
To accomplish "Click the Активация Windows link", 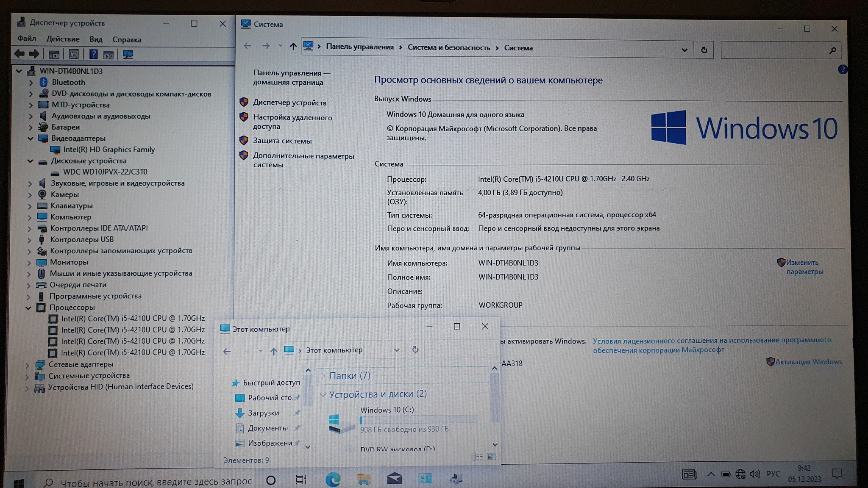I will (x=808, y=362).
